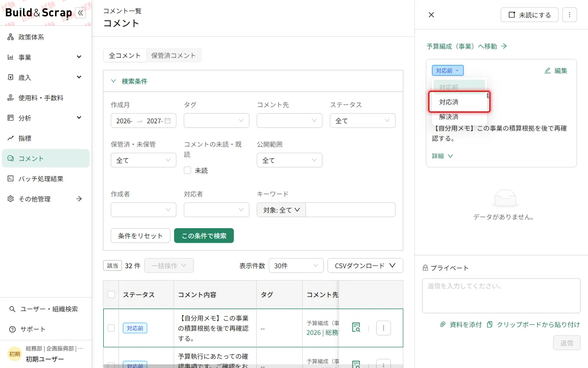Open the 作成者 dropdown

(x=143, y=210)
